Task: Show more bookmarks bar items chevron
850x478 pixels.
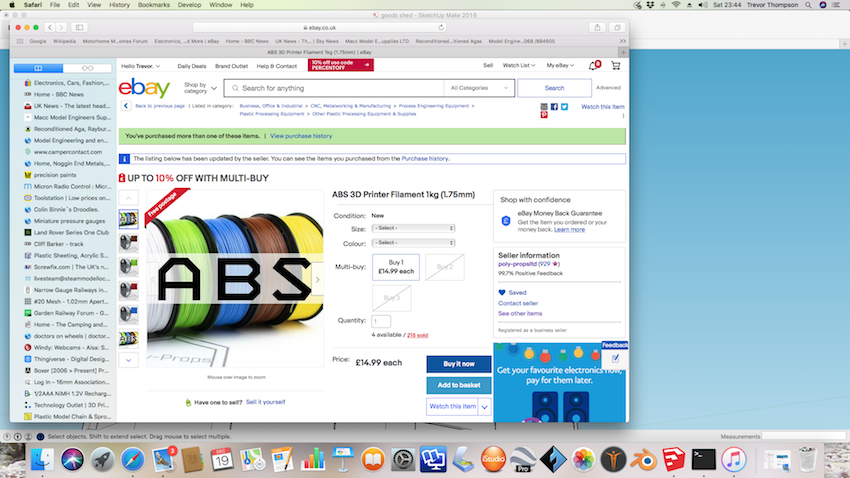Action: [622, 41]
